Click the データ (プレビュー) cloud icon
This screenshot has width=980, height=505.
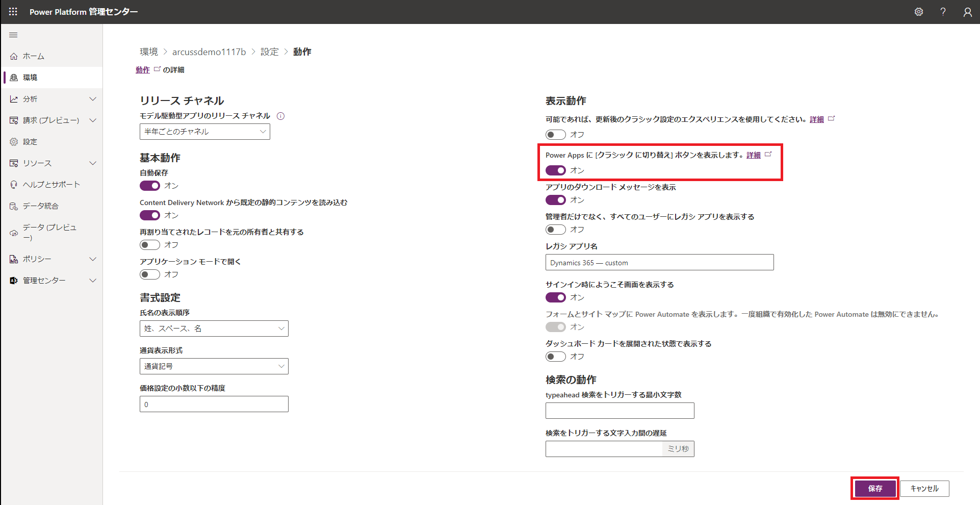[x=14, y=233]
